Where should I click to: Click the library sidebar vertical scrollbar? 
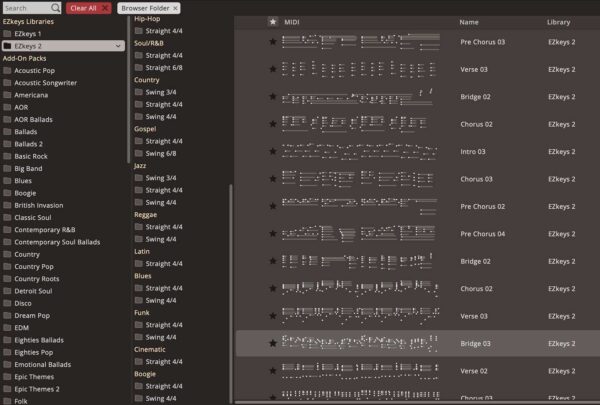pos(128,90)
